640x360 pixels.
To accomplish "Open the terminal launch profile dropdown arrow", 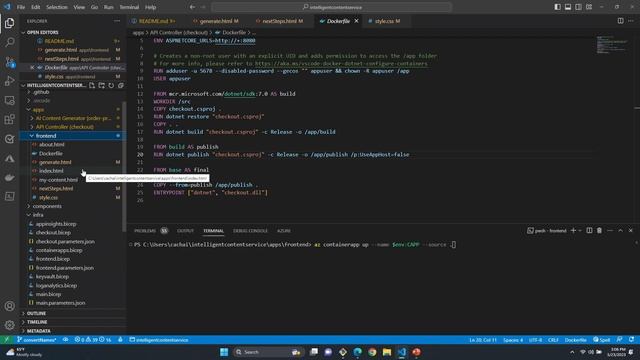I will 580,231.
